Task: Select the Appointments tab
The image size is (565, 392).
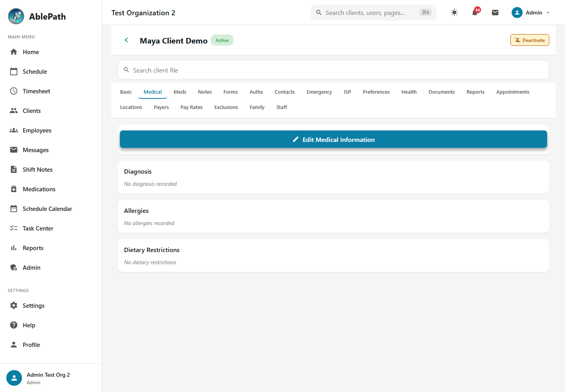Action: [x=513, y=92]
